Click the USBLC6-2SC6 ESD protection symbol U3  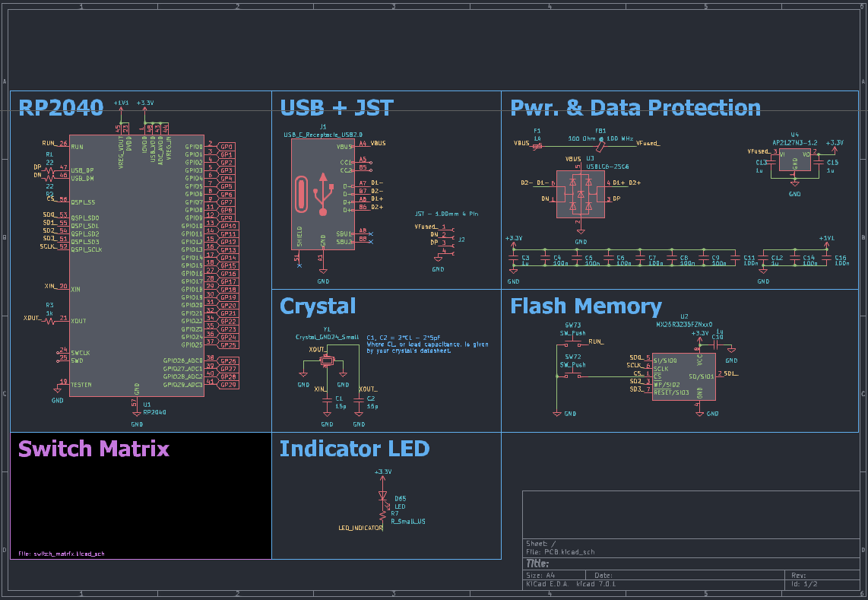(x=580, y=192)
